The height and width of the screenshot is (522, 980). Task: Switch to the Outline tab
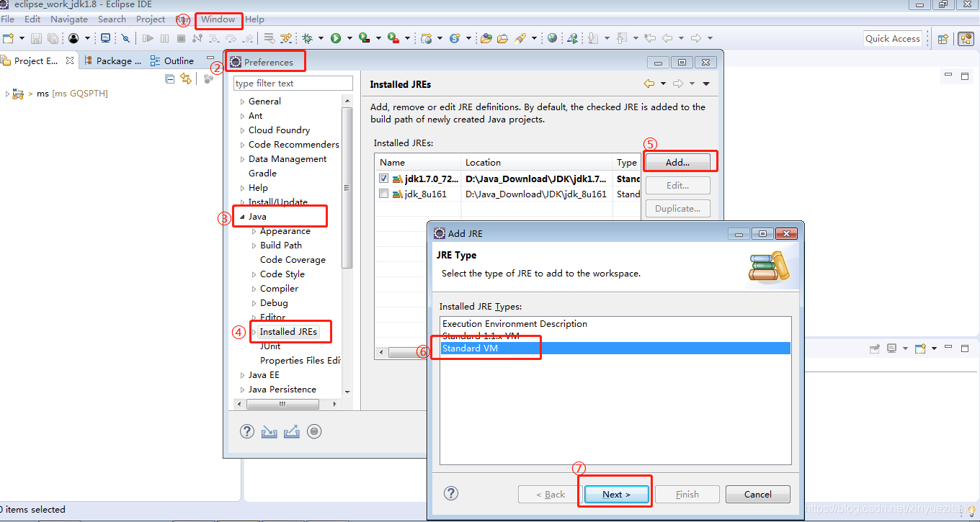point(172,61)
